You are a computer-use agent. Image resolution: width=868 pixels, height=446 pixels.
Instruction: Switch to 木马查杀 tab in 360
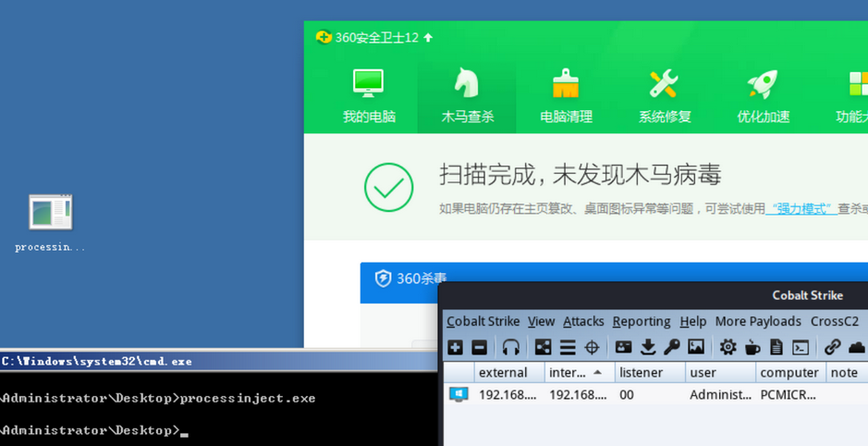pyautogui.click(x=467, y=96)
